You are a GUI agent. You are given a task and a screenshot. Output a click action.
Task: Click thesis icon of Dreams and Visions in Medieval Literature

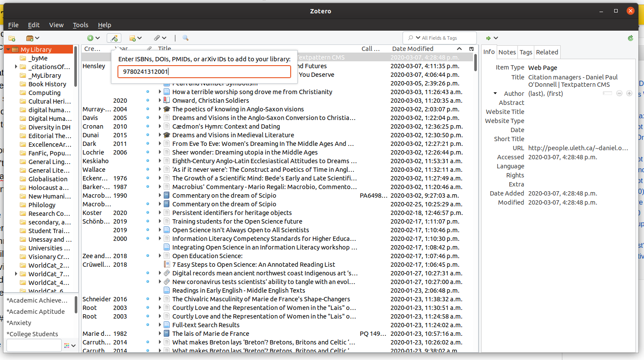click(167, 135)
